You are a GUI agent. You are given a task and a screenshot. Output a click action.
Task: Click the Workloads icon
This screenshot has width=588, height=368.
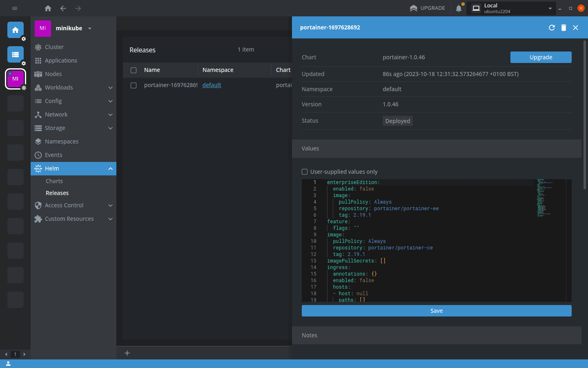coord(38,88)
